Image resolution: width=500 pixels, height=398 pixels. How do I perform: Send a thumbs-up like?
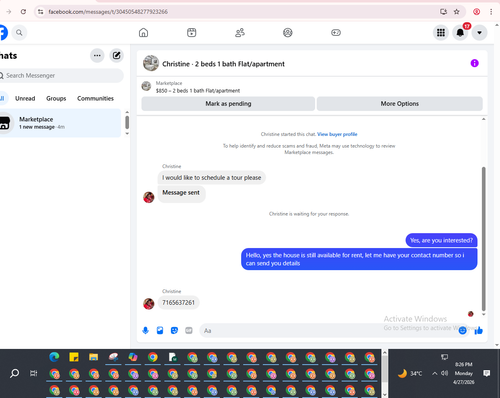(x=478, y=331)
